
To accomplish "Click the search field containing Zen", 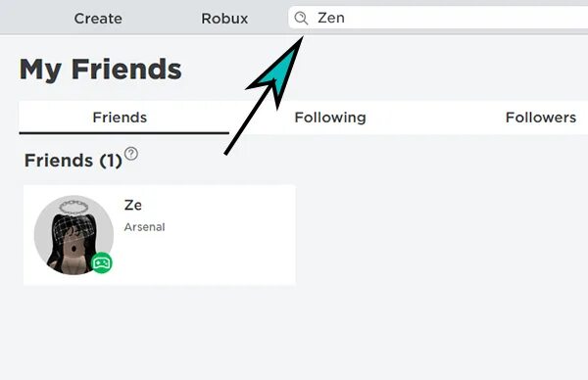I will pos(438,18).
